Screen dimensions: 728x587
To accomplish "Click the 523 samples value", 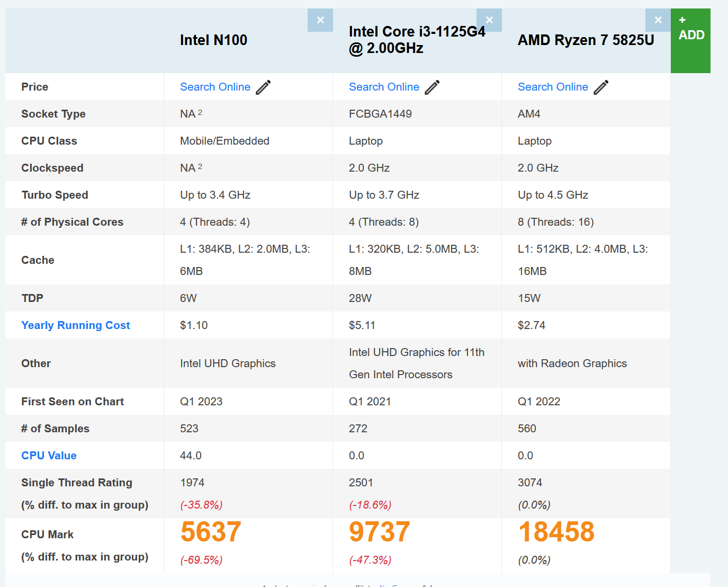I will [x=189, y=429].
